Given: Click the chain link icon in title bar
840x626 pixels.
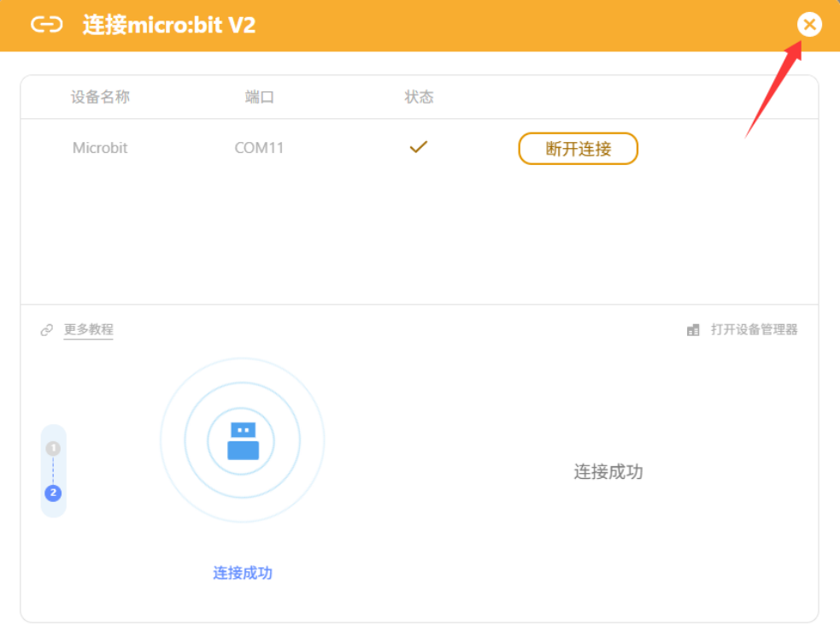Looking at the screenshot, I should point(47,25).
